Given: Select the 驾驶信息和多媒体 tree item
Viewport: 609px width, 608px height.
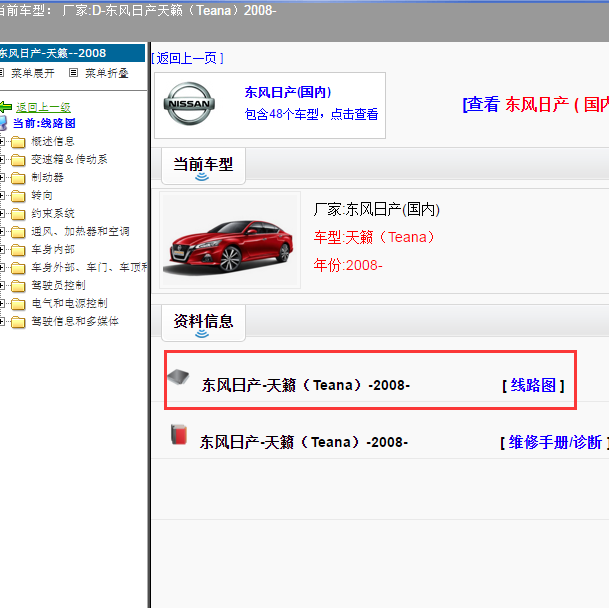Looking at the screenshot, I should tap(75, 321).
